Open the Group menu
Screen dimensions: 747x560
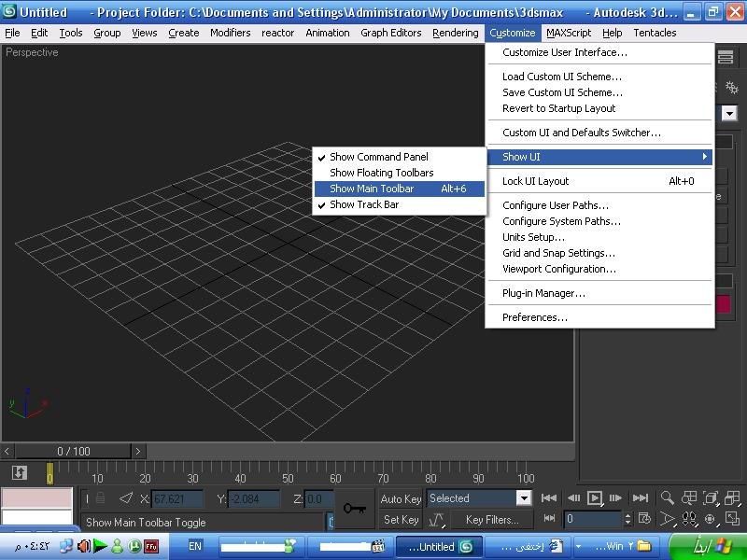(x=106, y=33)
